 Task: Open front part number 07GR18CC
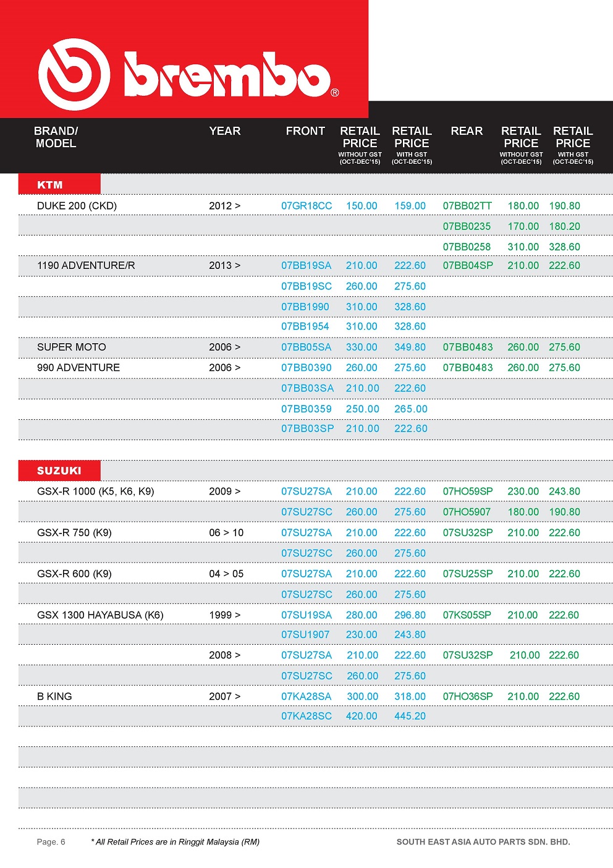pos(306,206)
